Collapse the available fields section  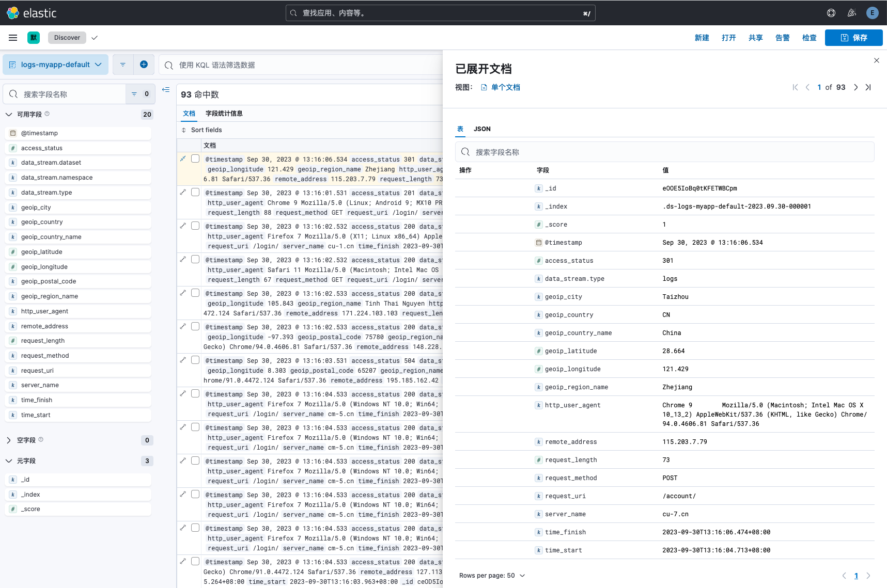pyautogui.click(x=9, y=115)
